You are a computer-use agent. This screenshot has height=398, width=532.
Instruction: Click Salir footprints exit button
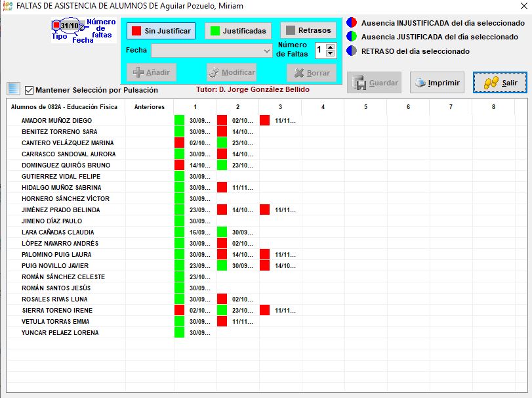click(500, 83)
